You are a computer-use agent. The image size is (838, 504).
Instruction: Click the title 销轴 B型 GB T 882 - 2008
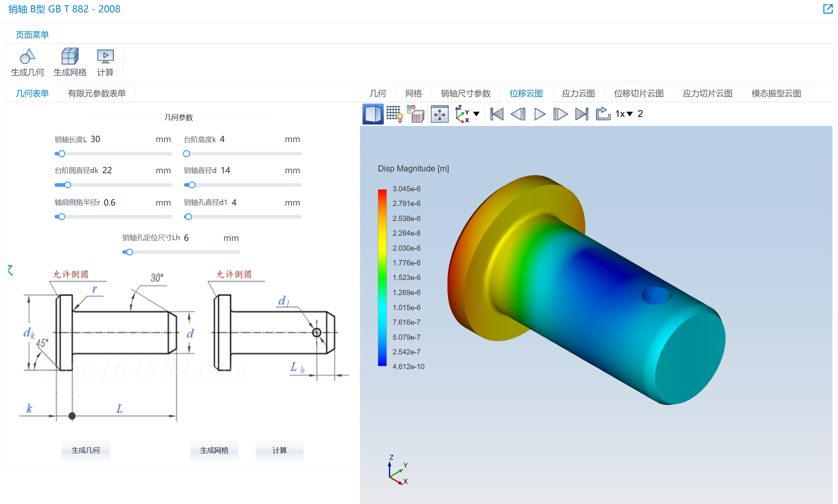[x=64, y=9]
